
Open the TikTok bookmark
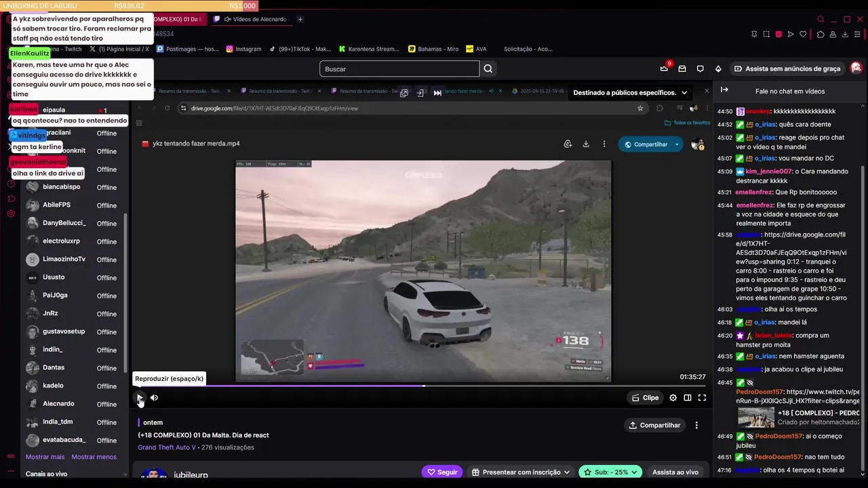pos(300,49)
